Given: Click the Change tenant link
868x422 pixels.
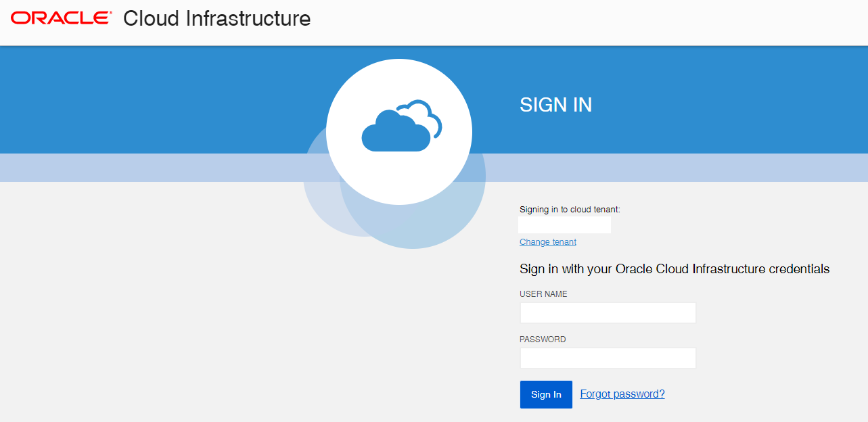Looking at the screenshot, I should (548, 241).
